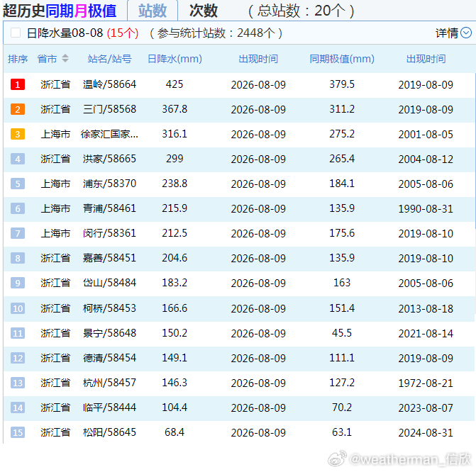Click record value 275.2
The height and width of the screenshot is (472, 476).
point(342,134)
